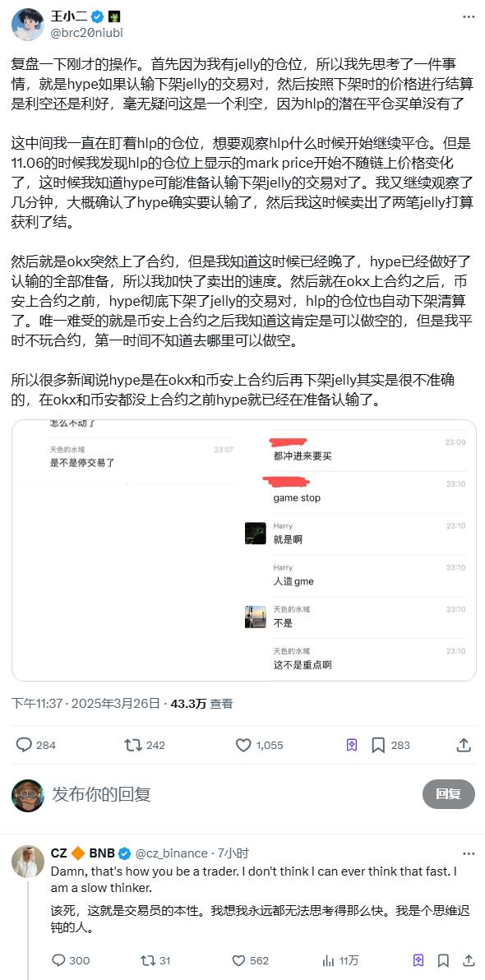Click purple extension icon on main post
The image size is (485, 980).
coord(352,744)
